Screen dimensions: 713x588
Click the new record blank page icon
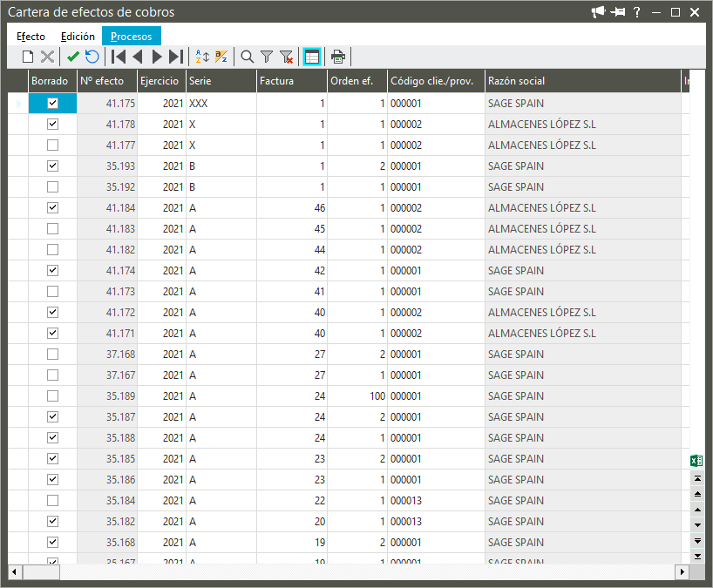click(28, 57)
